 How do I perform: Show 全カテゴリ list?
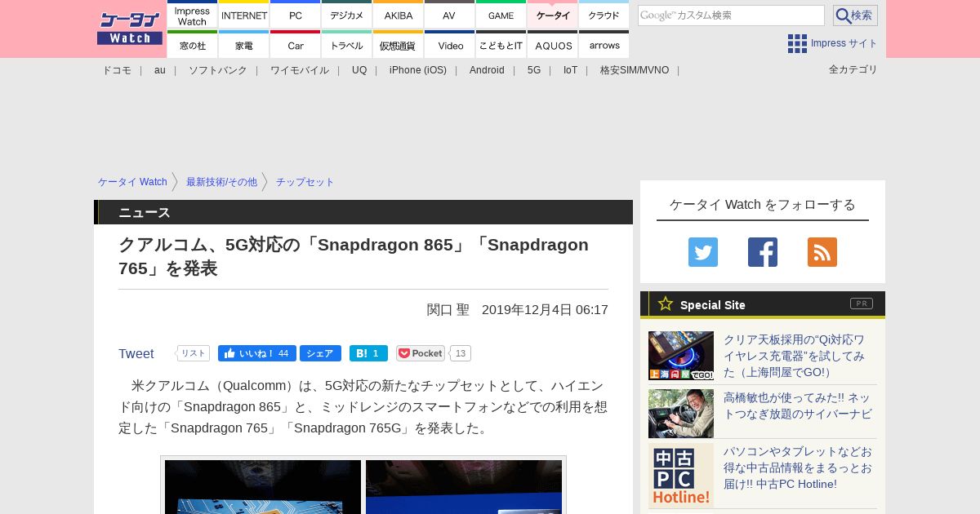click(x=853, y=69)
